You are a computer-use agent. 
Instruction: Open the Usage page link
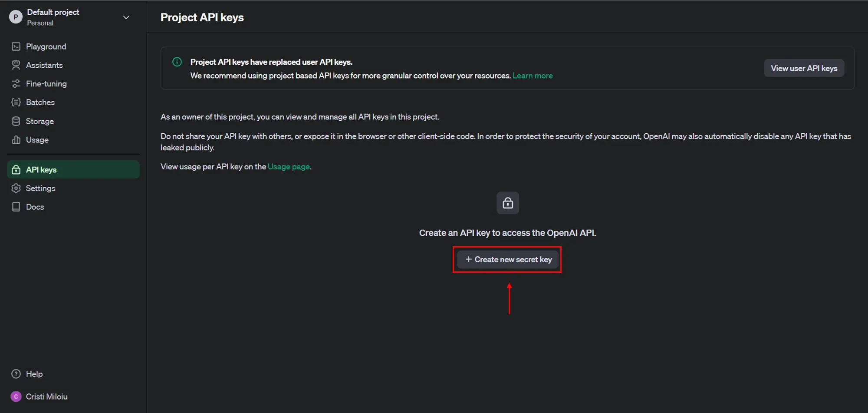[x=289, y=167]
